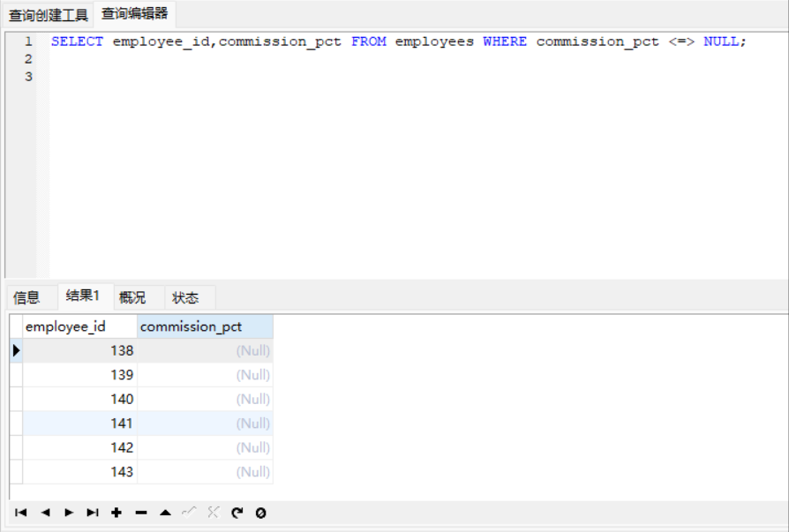Viewport: 789px width, 532px height.
Task: Select the cell with employee_id 143
Action: 79,472
